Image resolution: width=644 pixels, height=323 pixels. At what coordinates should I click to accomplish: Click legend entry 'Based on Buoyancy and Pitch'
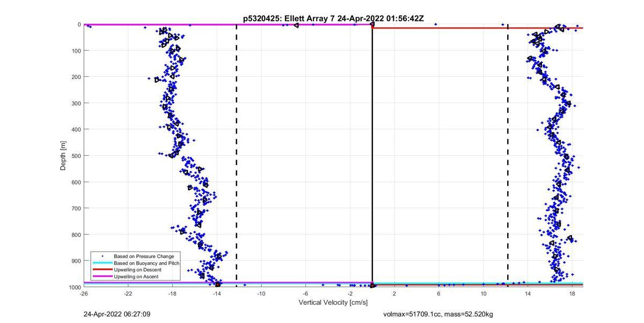tap(147, 263)
